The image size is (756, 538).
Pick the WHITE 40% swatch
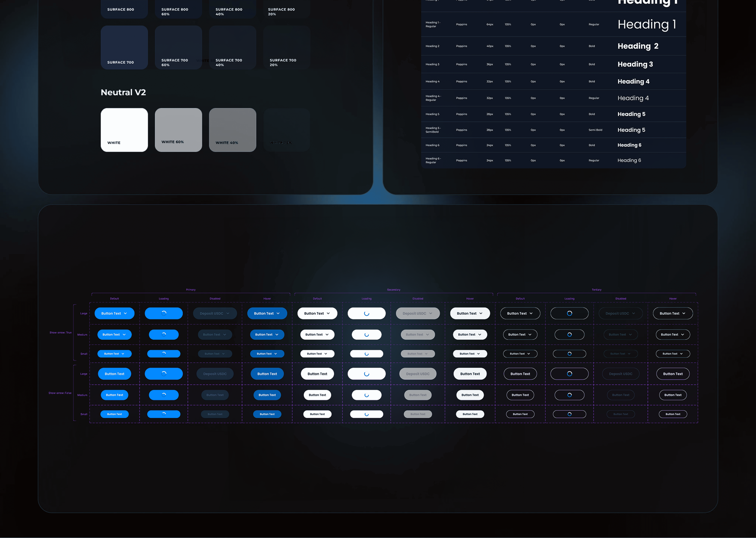click(232, 130)
